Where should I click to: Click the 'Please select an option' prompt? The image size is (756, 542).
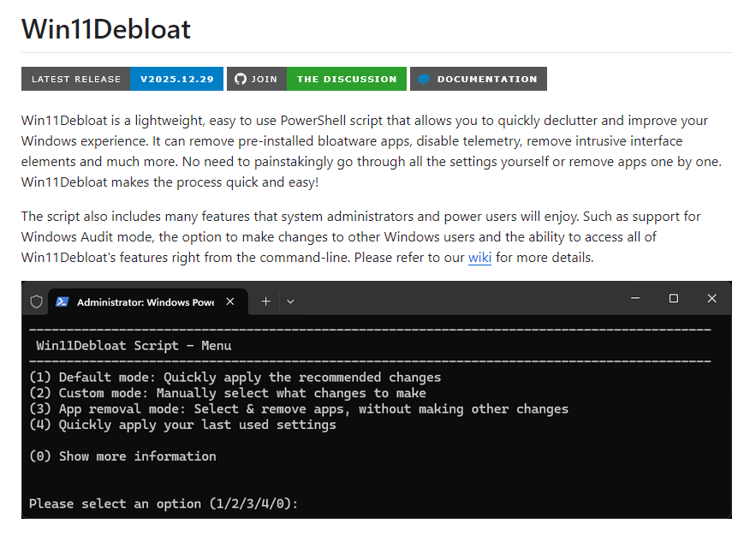164,503
